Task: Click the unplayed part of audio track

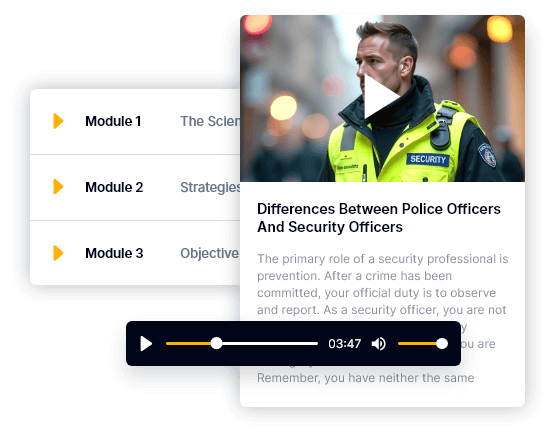Action: coord(270,344)
